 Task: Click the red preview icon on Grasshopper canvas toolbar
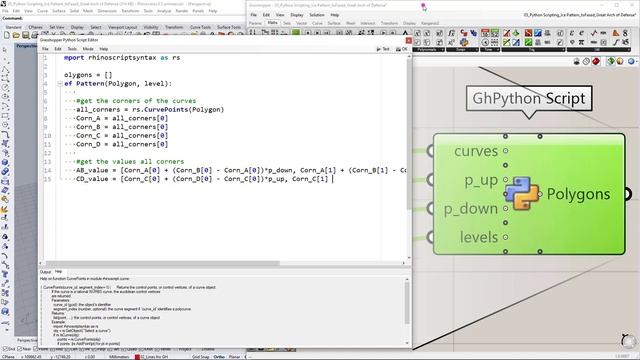click(x=596, y=61)
